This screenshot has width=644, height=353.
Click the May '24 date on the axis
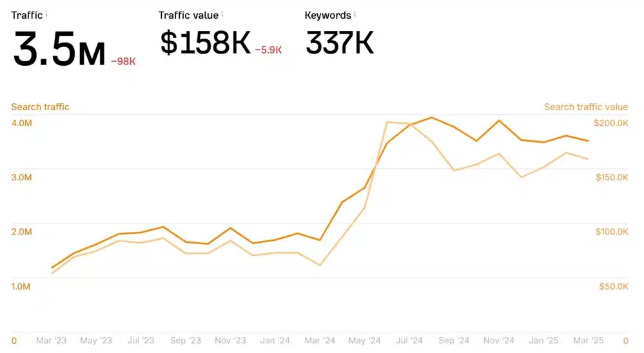[364, 340]
